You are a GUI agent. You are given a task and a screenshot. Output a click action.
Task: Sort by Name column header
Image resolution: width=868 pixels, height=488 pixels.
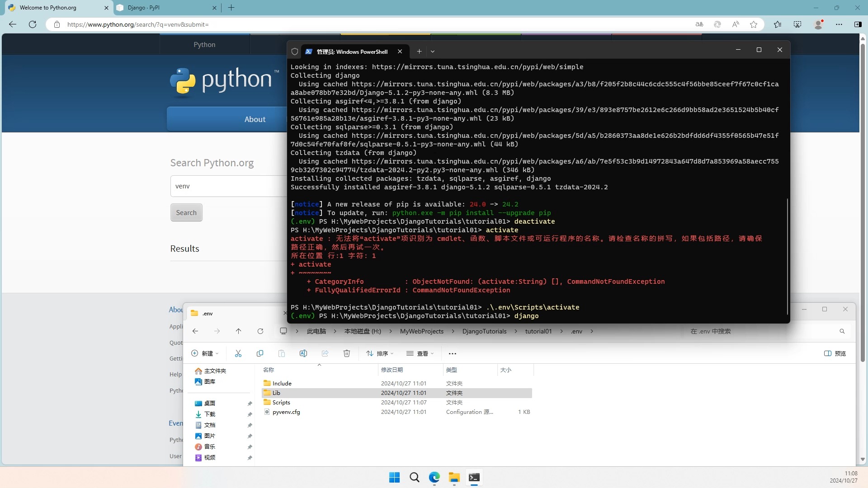tap(319, 370)
